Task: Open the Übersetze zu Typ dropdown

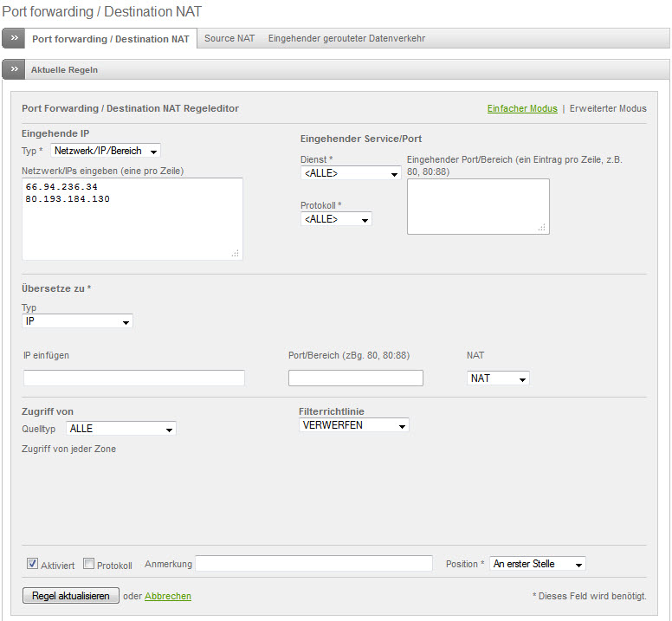Action: [77, 321]
